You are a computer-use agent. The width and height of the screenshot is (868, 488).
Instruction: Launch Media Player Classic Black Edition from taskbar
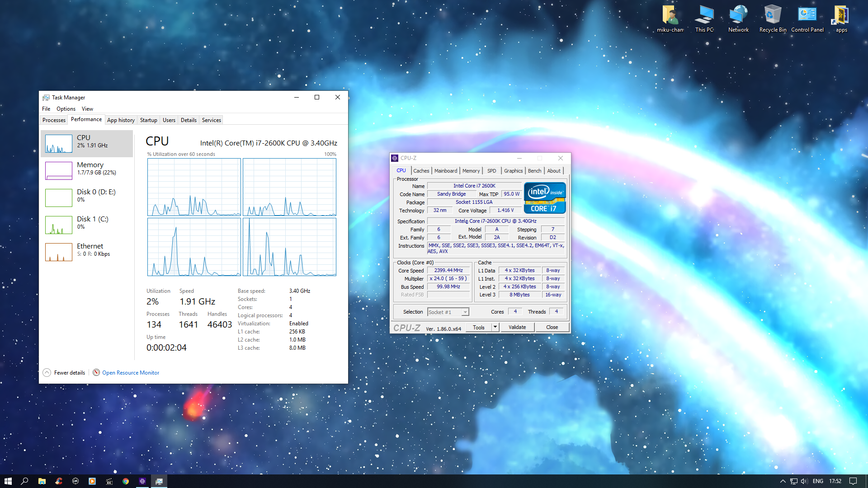pos(109,481)
